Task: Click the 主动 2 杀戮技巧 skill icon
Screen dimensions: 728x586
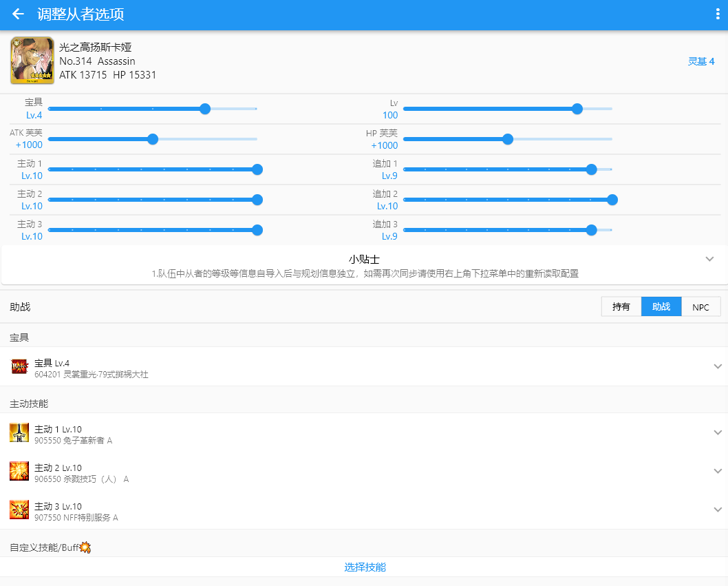Action: tap(19, 471)
